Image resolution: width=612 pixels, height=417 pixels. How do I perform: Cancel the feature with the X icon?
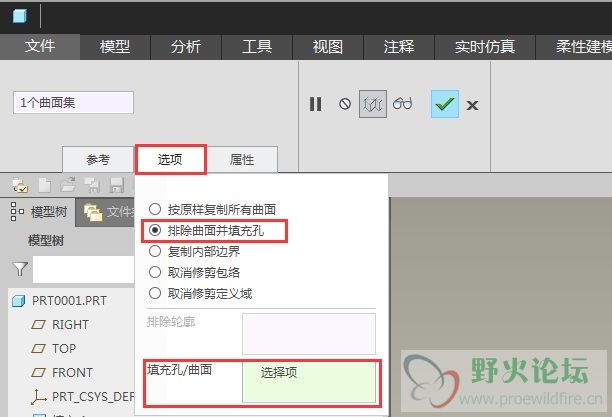pos(472,105)
